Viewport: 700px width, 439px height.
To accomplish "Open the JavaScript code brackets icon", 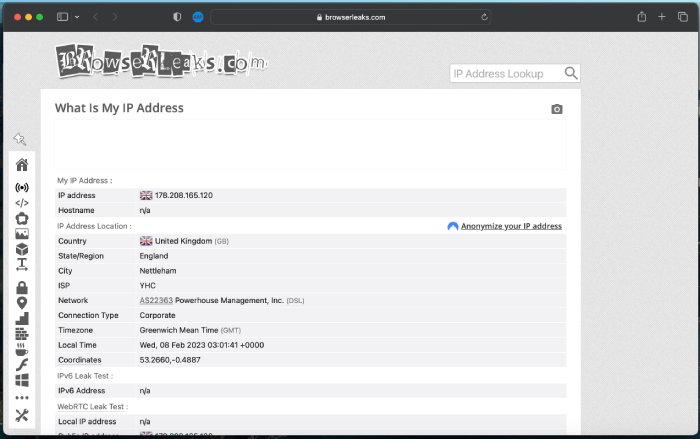I will (22, 203).
